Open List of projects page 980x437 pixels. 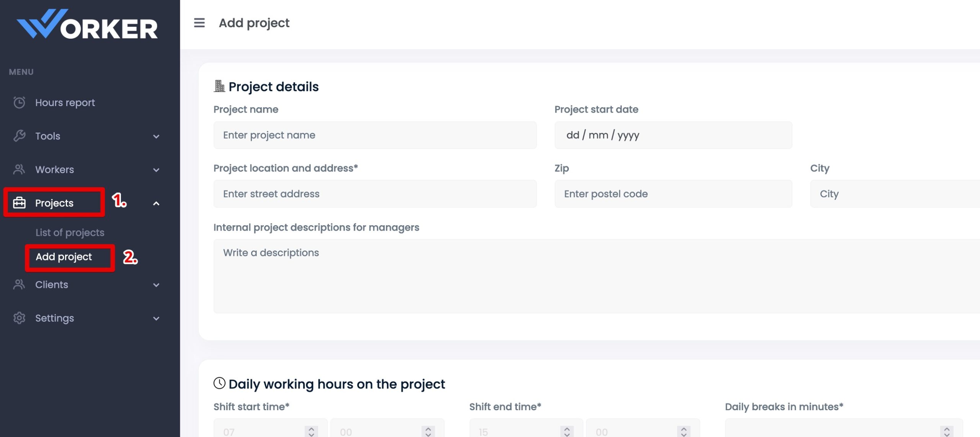tap(70, 232)
